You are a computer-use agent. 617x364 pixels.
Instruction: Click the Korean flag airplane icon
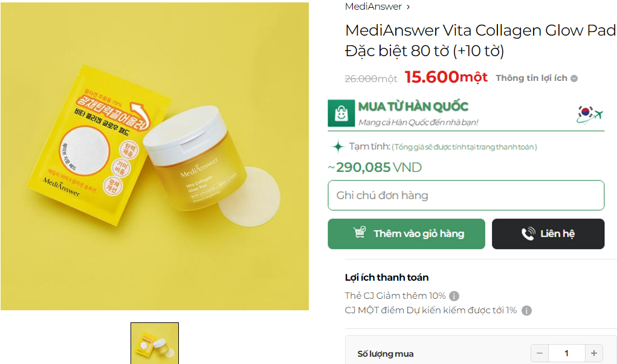tap(589, 114)
